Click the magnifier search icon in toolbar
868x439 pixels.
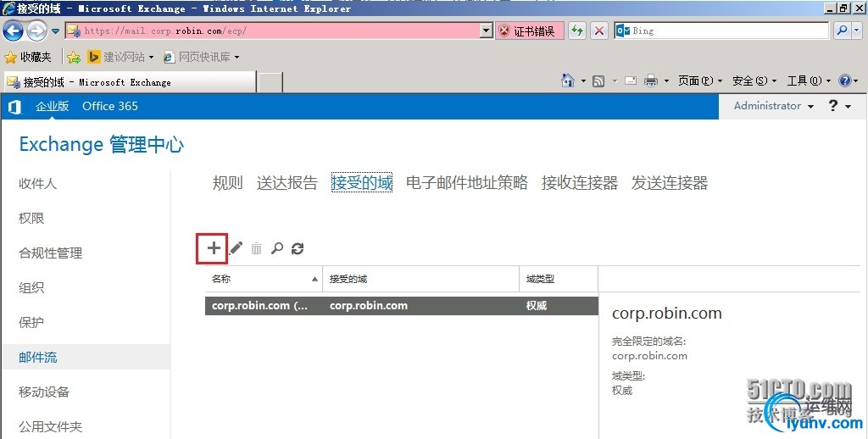[277, 248]
